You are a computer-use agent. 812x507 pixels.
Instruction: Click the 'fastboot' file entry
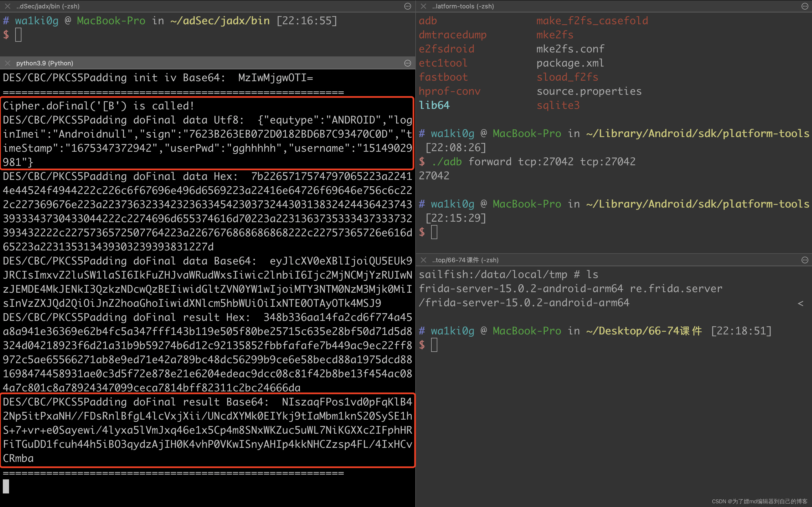(x=443, y=77)
